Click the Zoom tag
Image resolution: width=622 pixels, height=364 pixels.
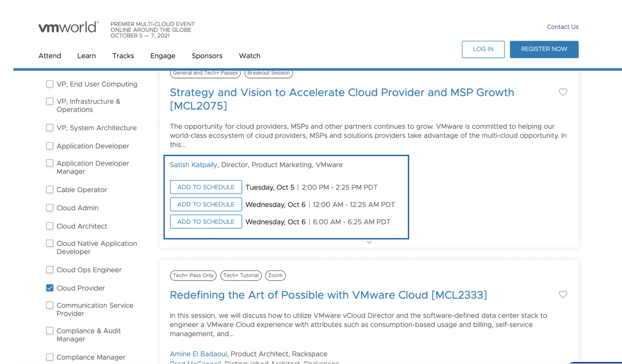(x=275, y=275)
